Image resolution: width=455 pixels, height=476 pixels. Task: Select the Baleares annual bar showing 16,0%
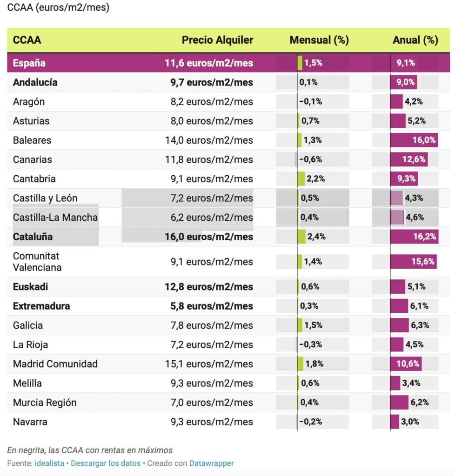point(414,140)
